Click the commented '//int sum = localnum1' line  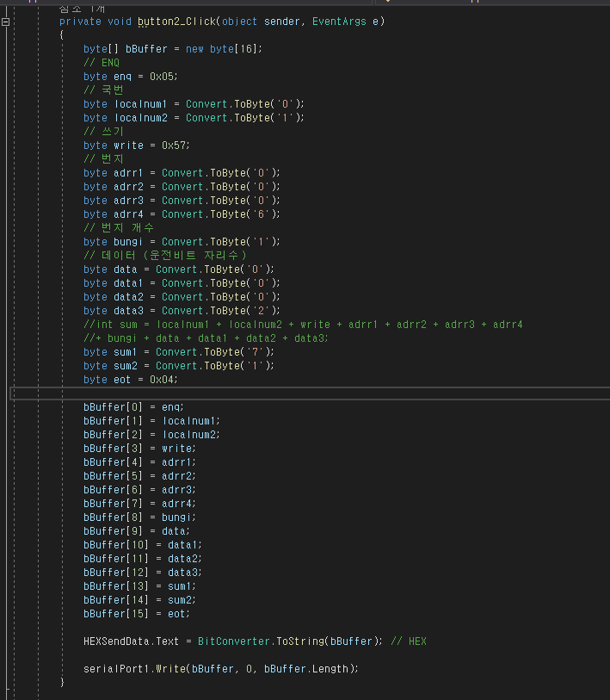tap(303, 325)
